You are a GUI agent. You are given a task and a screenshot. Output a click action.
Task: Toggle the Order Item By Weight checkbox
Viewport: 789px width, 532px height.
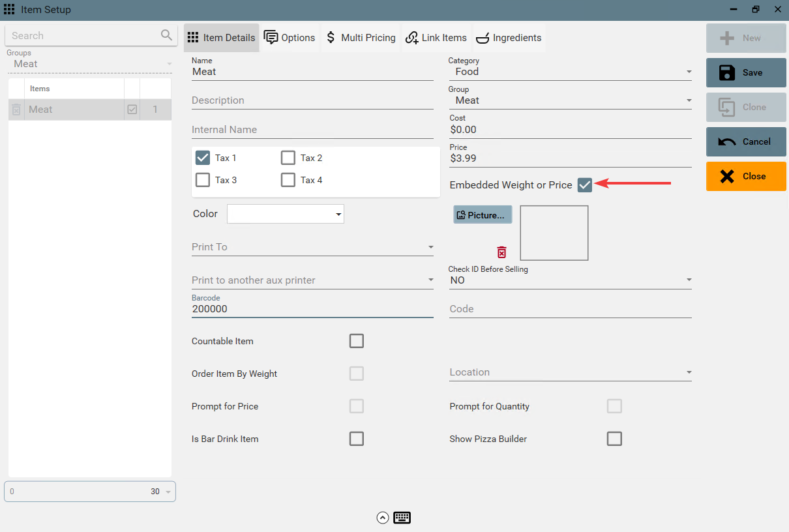(x=357, y=374)
